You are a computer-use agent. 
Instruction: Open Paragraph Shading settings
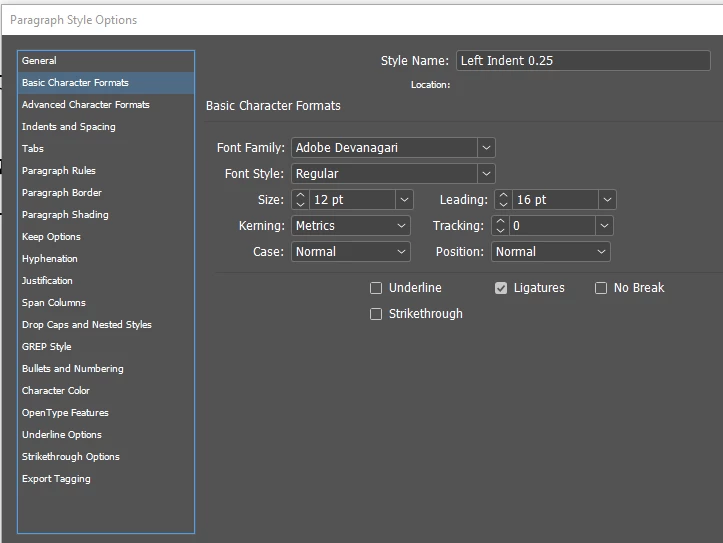tap(106, 215)
